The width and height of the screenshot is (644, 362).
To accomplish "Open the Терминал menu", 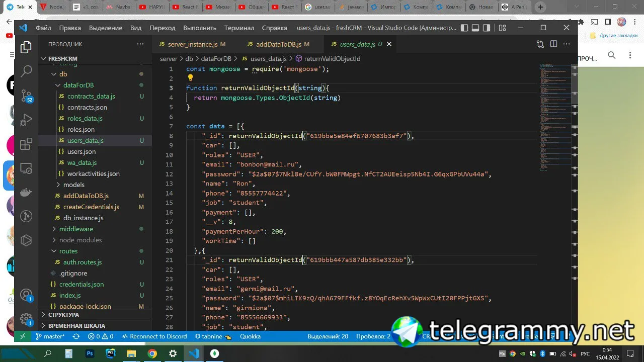I will (239, 28).
